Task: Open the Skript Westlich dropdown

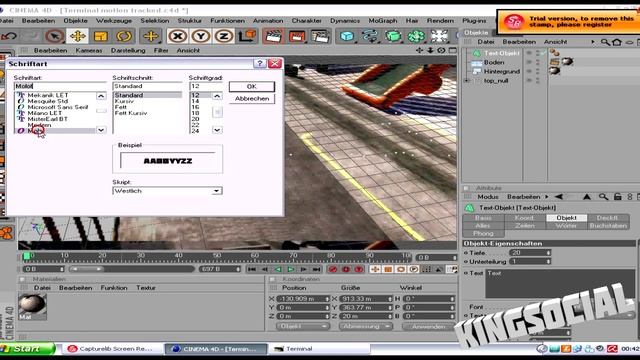Action: tap(217, 191)
